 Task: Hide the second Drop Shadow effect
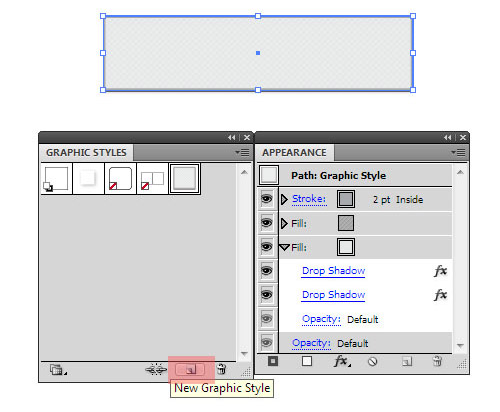267,295
